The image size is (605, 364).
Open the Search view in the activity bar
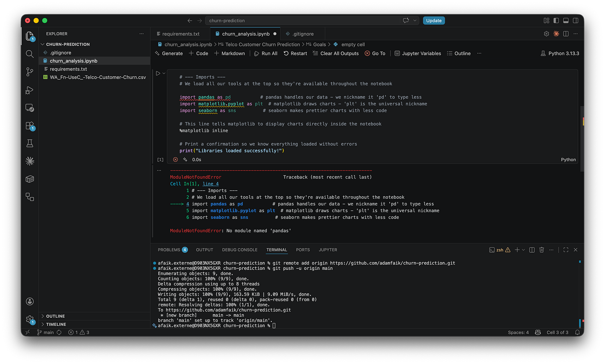30,54
